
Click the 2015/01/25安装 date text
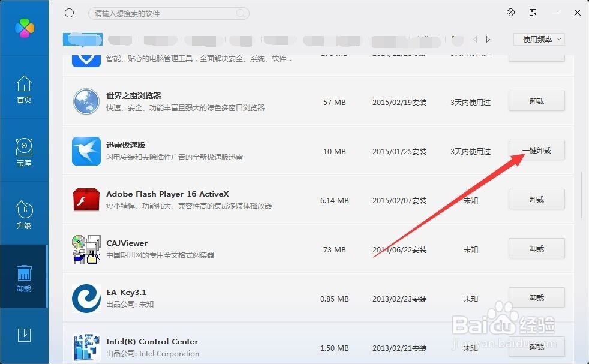[399, 151]
